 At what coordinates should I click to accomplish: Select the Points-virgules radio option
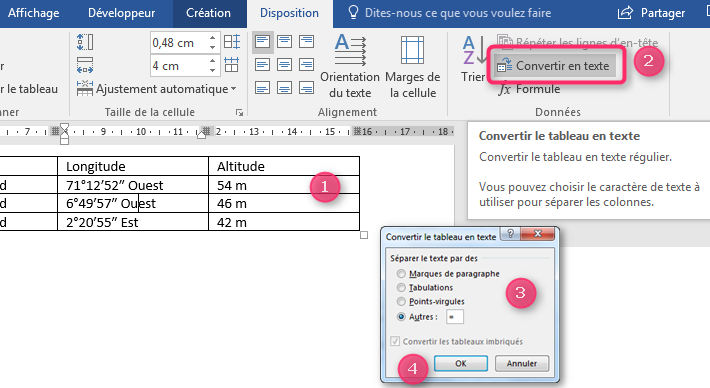(401, 302)
